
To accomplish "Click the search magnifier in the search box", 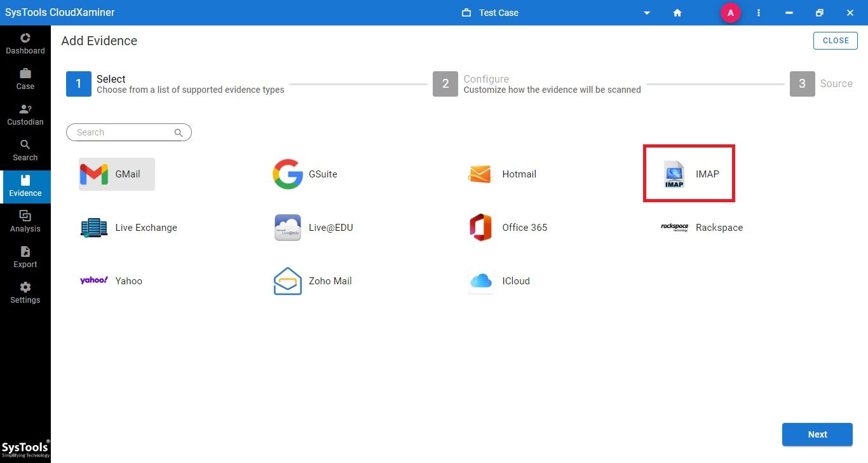I will pyautogui.click(x=179, y=132).
